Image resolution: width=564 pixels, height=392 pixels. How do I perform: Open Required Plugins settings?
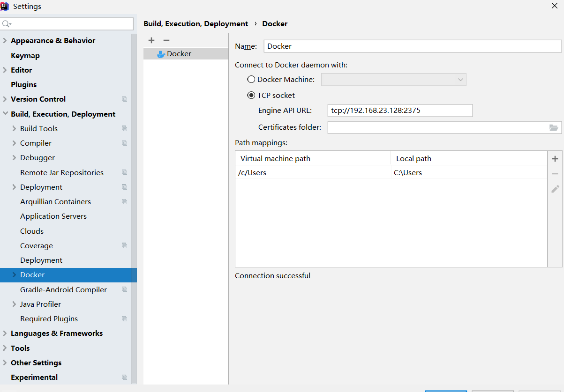49,318
